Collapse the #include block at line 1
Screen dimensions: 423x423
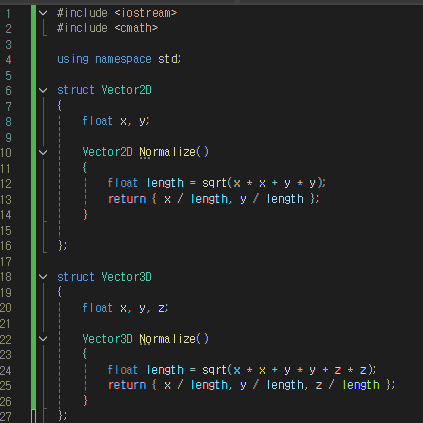pos(43,13)
